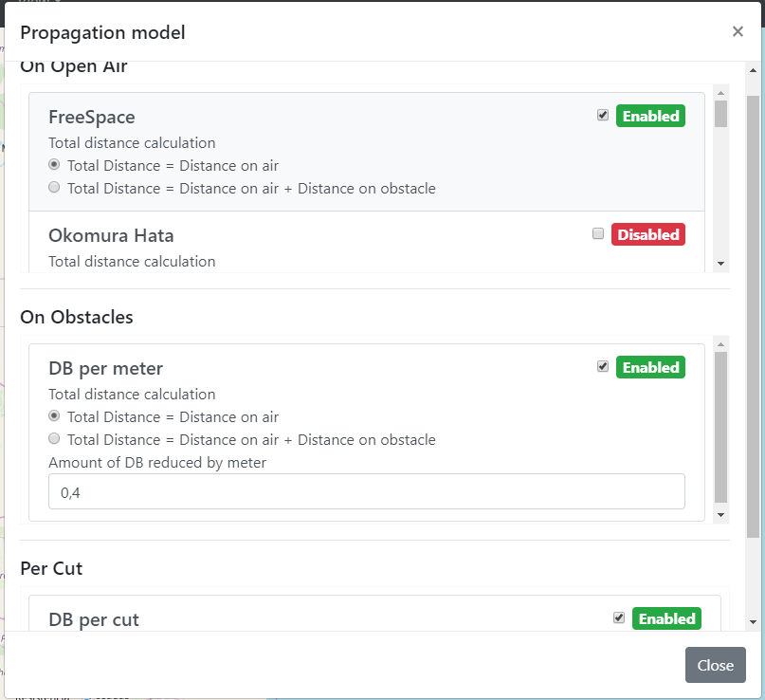Select FreeSpace 'Distance on air + Distance on obstacle' radio
The image size is (765, 700).
tap(54, 188)
